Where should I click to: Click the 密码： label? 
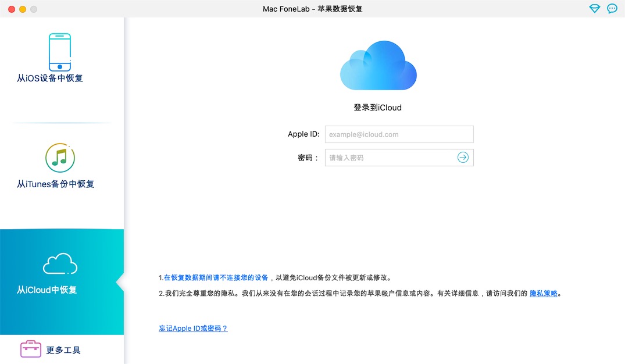click(x=308, y=158)
